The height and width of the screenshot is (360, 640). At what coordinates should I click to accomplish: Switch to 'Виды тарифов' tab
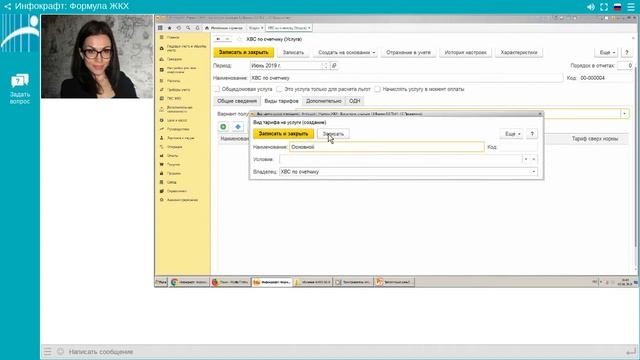coord(281,101)
